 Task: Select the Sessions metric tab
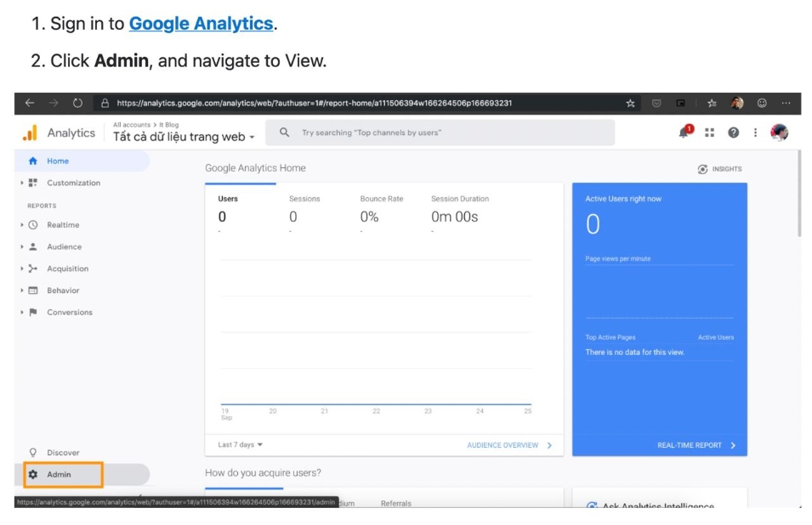(304, 199)
